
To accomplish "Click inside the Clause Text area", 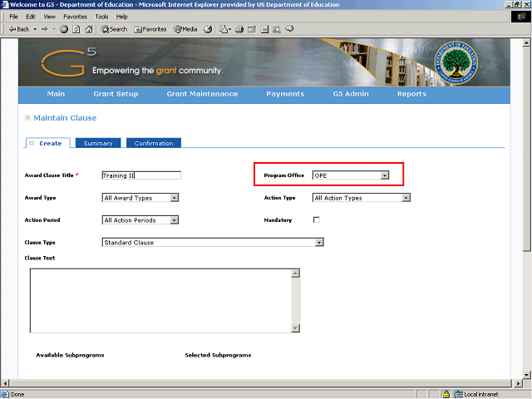I will [x=160, y=301].
